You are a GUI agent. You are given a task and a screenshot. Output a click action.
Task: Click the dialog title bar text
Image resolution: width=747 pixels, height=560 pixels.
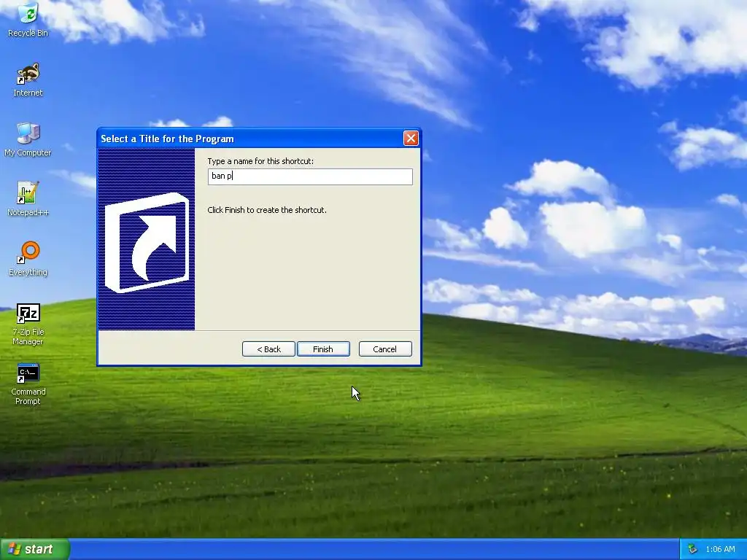pyautogui.click(x=167, y=139)
